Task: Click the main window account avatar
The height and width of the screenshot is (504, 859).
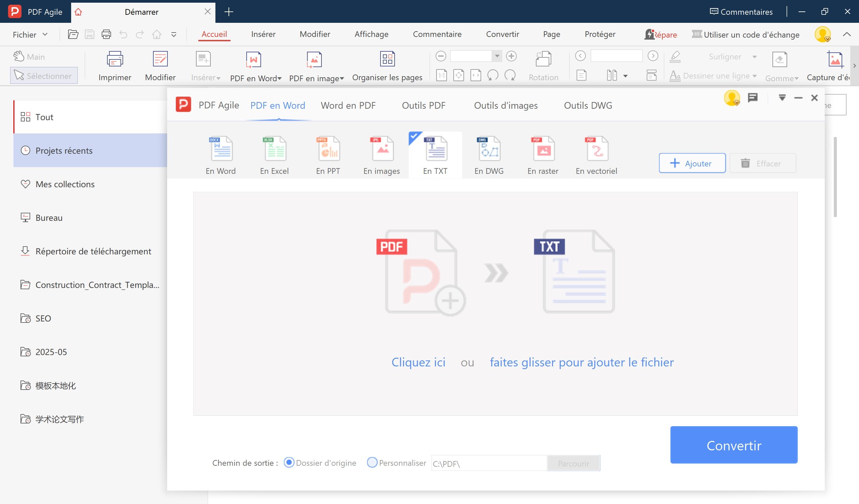Action: click(822, 35)
